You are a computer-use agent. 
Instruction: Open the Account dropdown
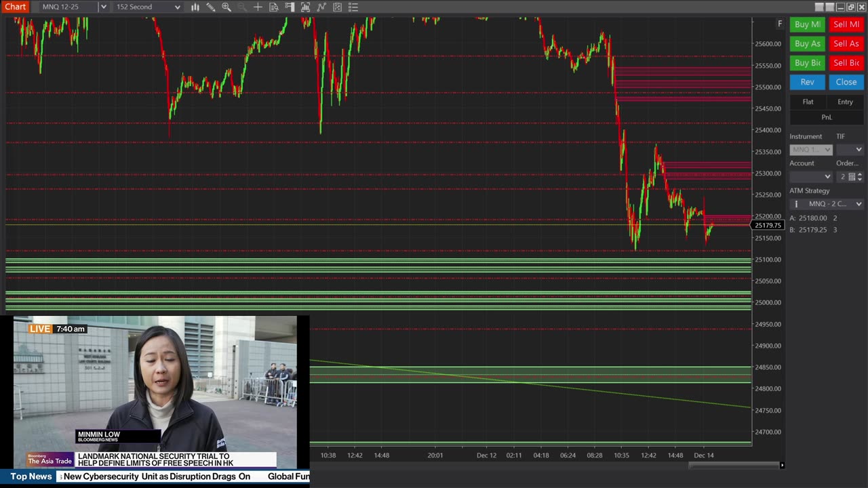810,176
